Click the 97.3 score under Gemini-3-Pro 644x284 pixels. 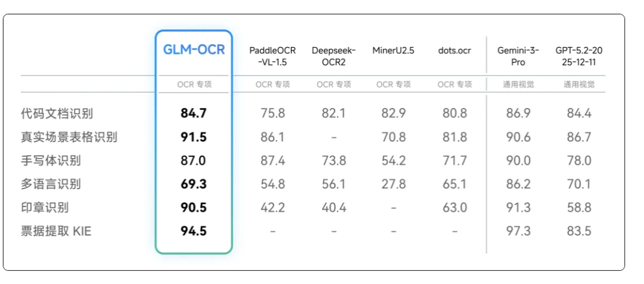click(518, 231)
